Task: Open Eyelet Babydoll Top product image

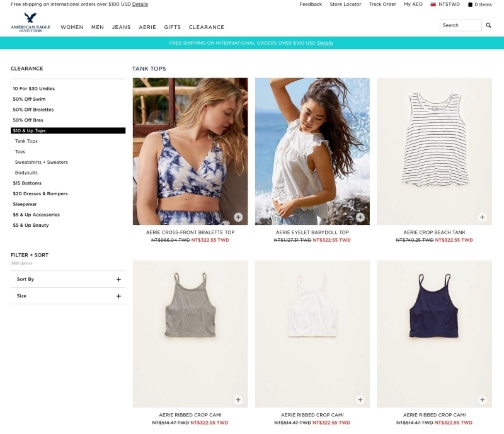Action: pos(312,151)
